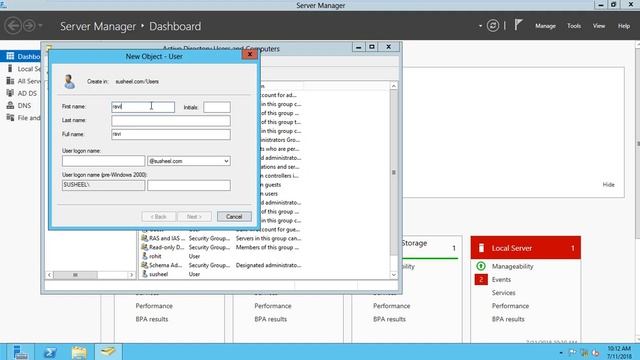Click the dropdown arrow beside the refresh icon
The height and width of the screenshot is (360, 640).
[x=480, y=26]
